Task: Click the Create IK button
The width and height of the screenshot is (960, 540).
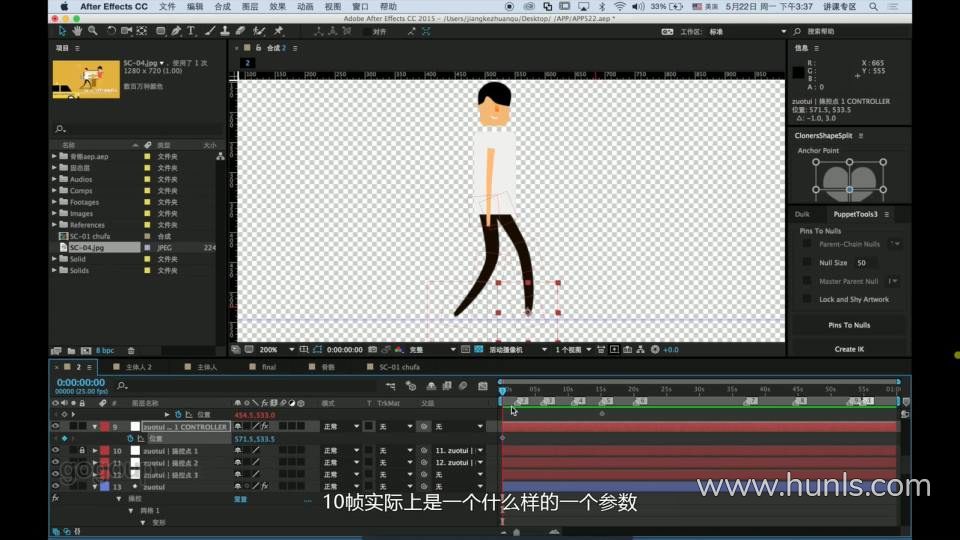Action: (x=849, y=349)
